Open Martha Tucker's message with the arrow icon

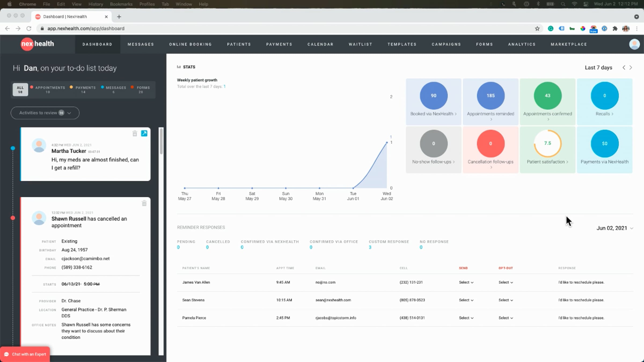pos(144,133)
